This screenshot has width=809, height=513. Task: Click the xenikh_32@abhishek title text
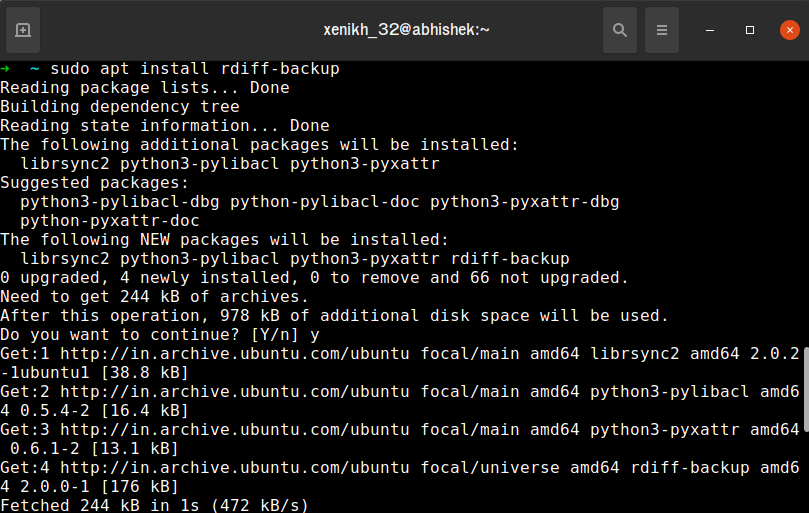406,30
